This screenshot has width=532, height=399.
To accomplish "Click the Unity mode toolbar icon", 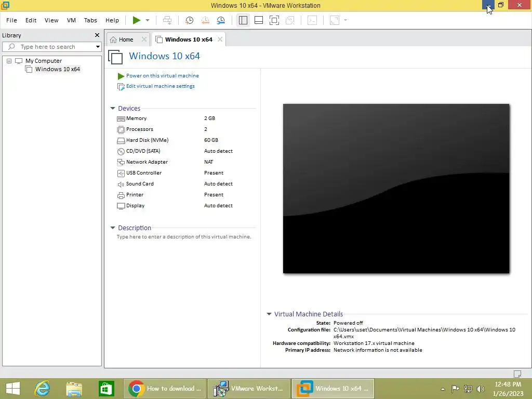I will click(x=290, y=20).
